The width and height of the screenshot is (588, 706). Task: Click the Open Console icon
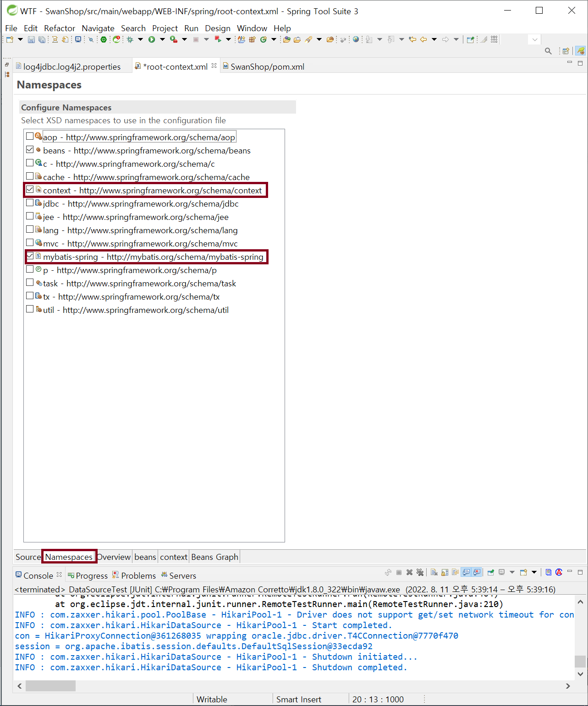click(x=523, y=572)
